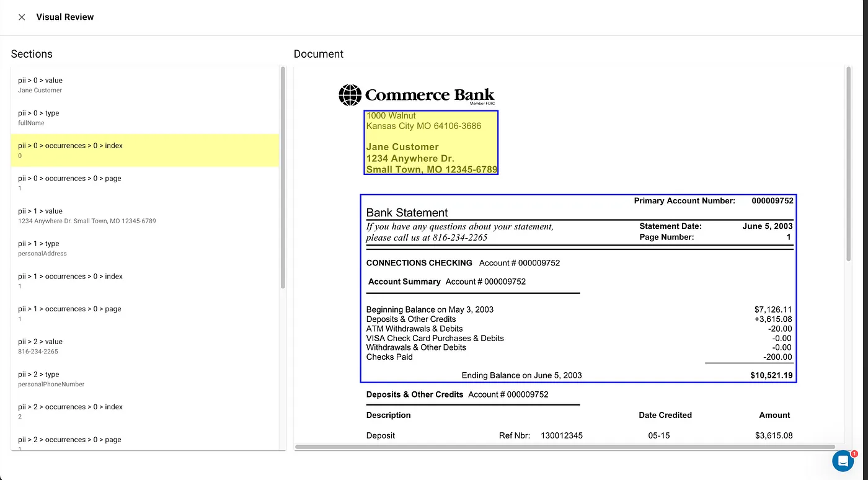Screen dimensions: 868x480
Task: Select highlighted 'pii > 0 > occurrences > 0 > index' row
Action: click(145, 150)
